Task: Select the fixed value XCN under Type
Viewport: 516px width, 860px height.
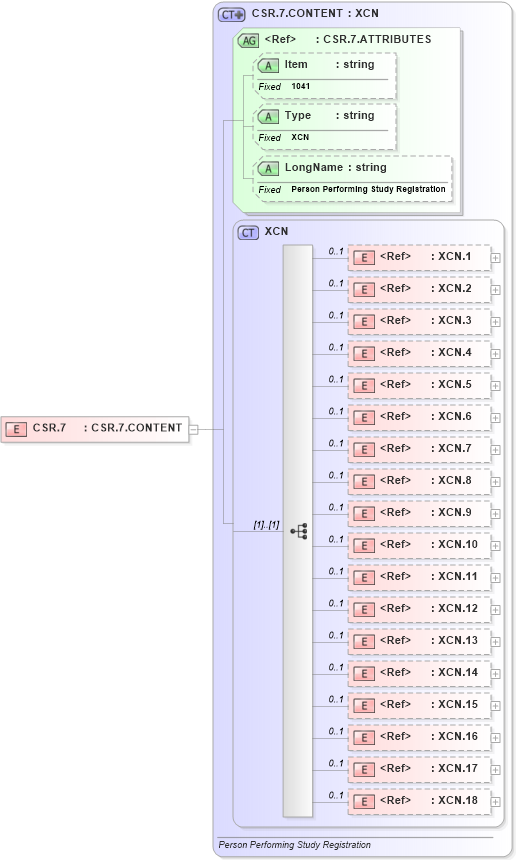Action: [300, 137]
